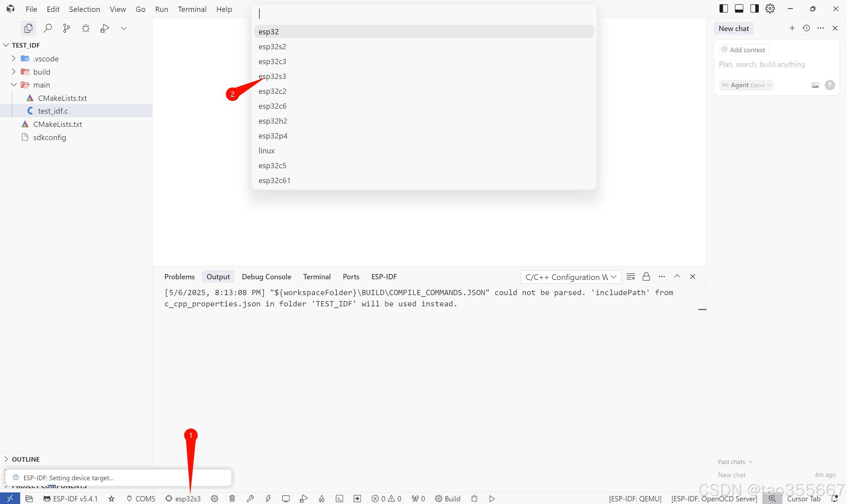Expand the build folder
This screenshot has height=504, width=847.
click(41, 72)
